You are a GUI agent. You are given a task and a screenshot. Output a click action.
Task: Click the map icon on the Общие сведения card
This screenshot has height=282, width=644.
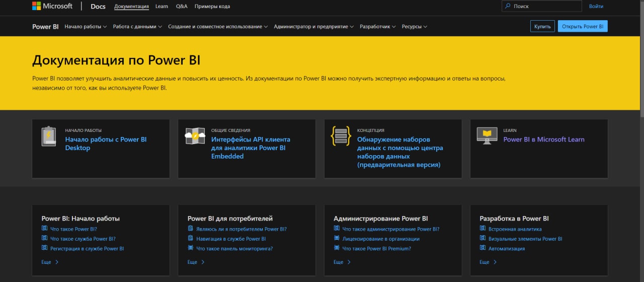coord(195,136)
